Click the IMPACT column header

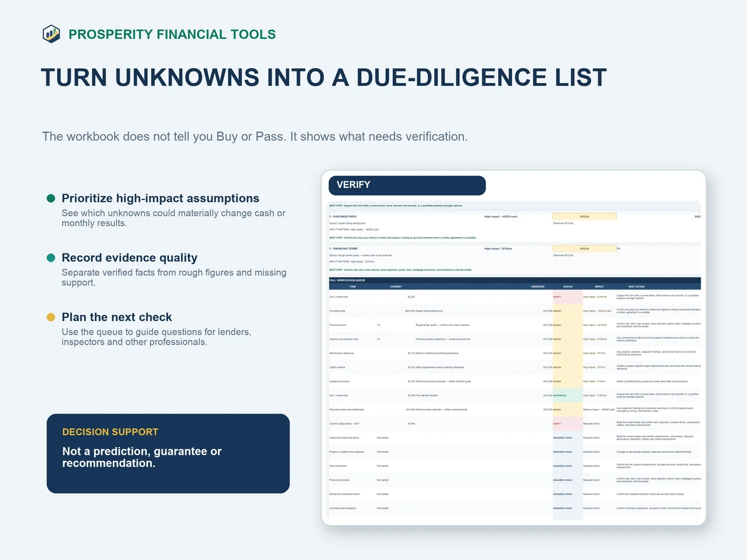pyautogui.click(x=599, y=286)
